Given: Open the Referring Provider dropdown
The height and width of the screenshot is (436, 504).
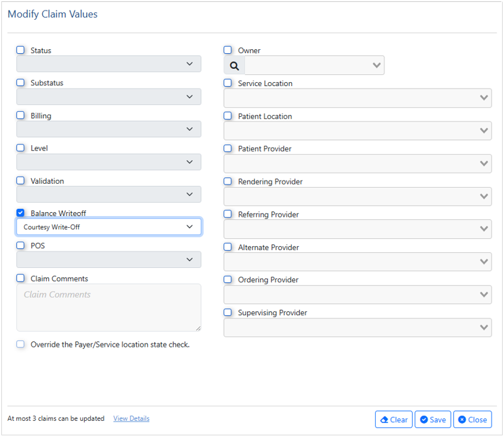Looking at the screenshot, I should [357, 229].
